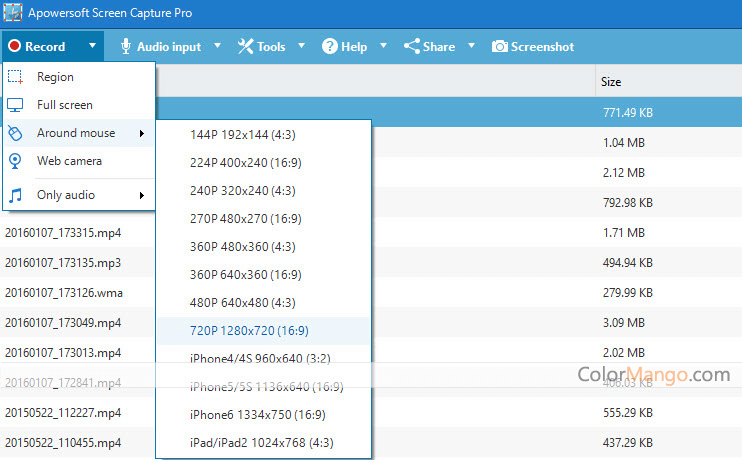Click the Share nodes icon
Screen dimensions: 742x460
412,46
